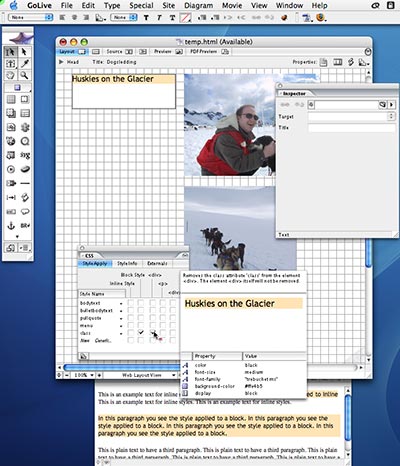Open the text color swatch in toolbar
400x466 pixels.
[x=185, y=18]
